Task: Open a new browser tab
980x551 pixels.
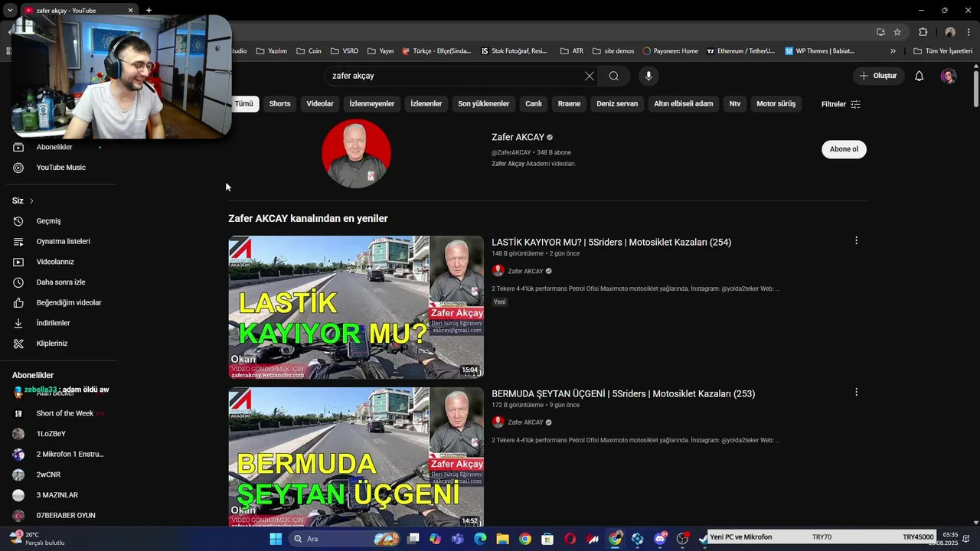Action: 149,10
